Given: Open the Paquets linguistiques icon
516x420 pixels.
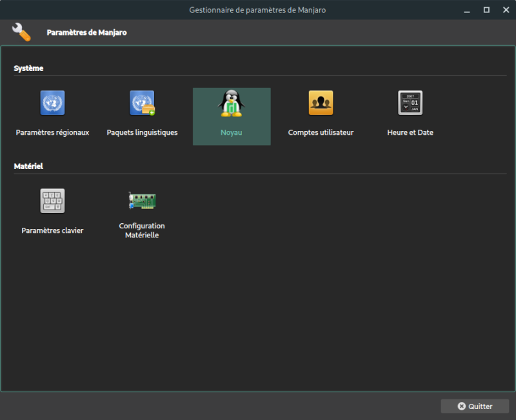Looking at the screenshot, I should pos(142,103).
